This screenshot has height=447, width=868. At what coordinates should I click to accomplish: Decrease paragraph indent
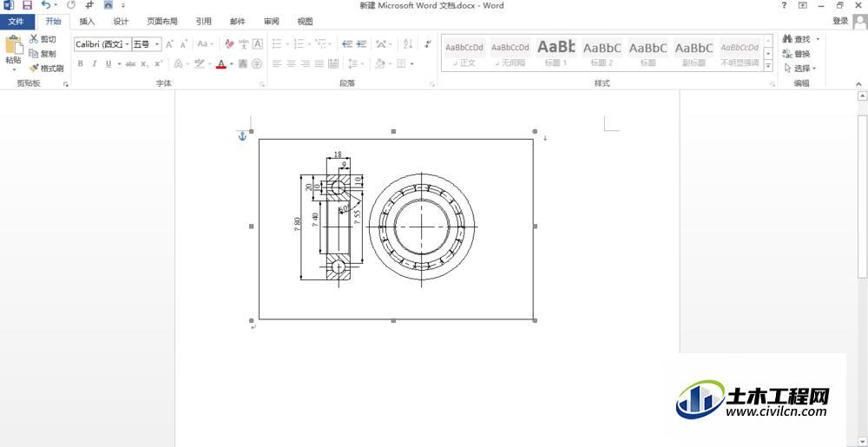pos(347,44)
